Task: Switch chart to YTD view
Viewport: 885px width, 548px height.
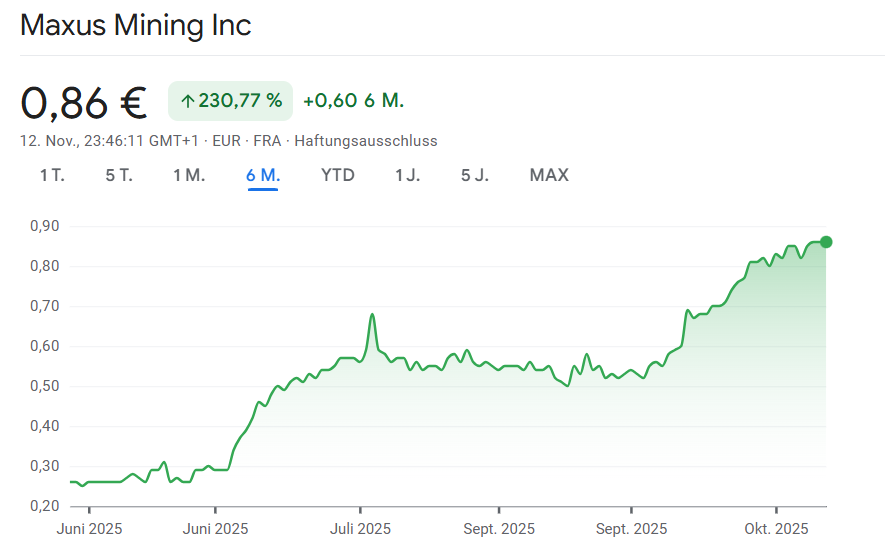Action: tap(337, 175)
